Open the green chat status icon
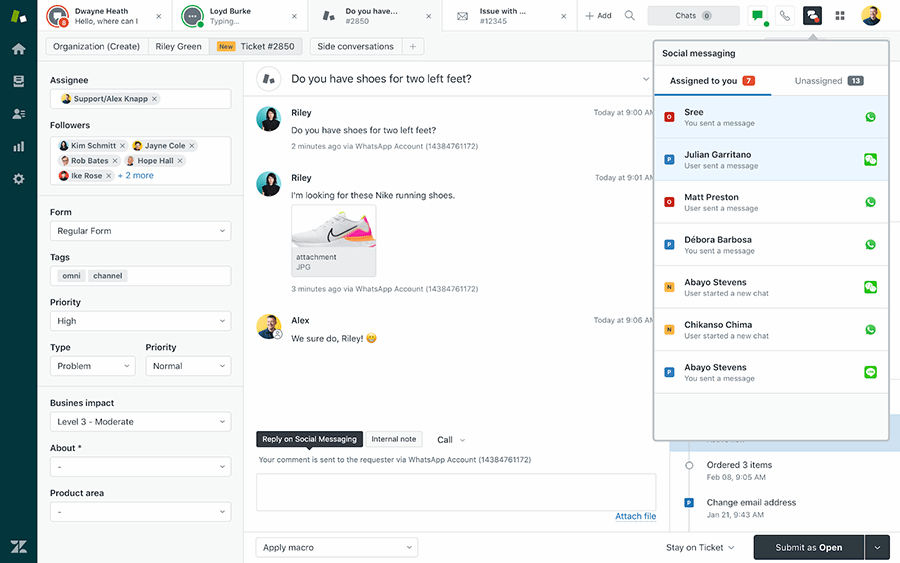This screenshot has height=563, width=900. click(x=758, y=15)
